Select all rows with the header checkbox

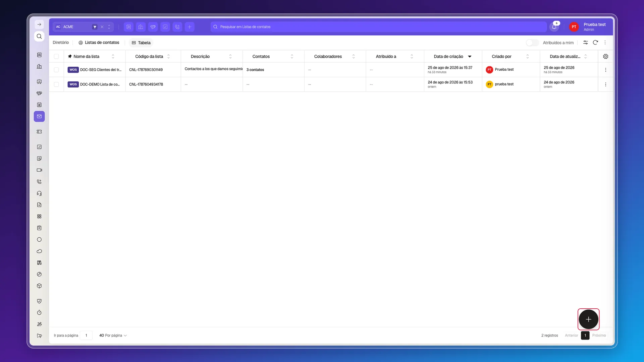pos(56,56)
